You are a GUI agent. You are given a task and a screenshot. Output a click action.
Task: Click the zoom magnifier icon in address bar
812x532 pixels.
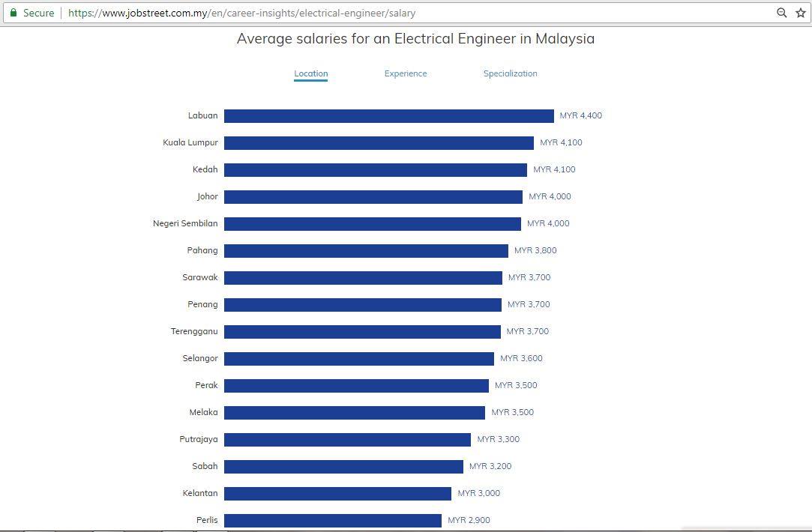tap(782, 13)
